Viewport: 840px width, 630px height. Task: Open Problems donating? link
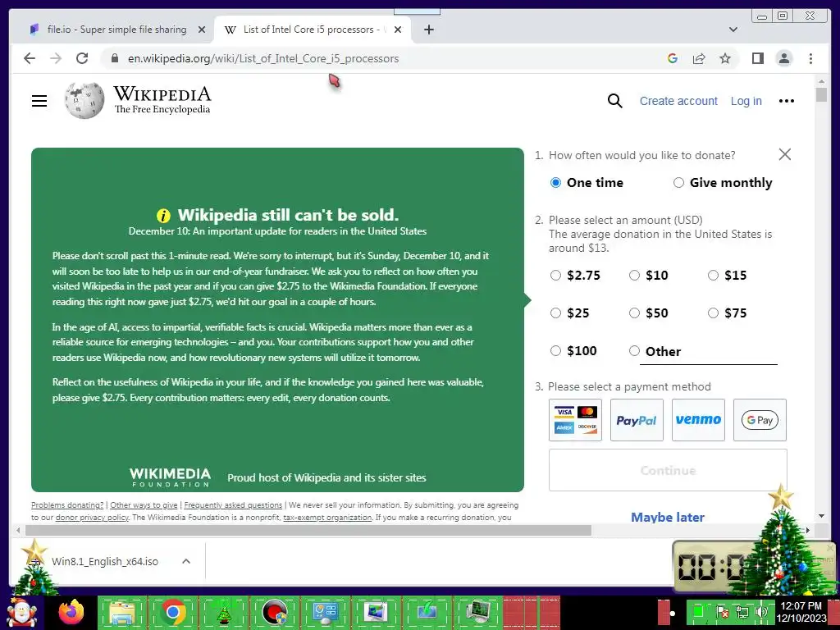[x=67, y=504]
